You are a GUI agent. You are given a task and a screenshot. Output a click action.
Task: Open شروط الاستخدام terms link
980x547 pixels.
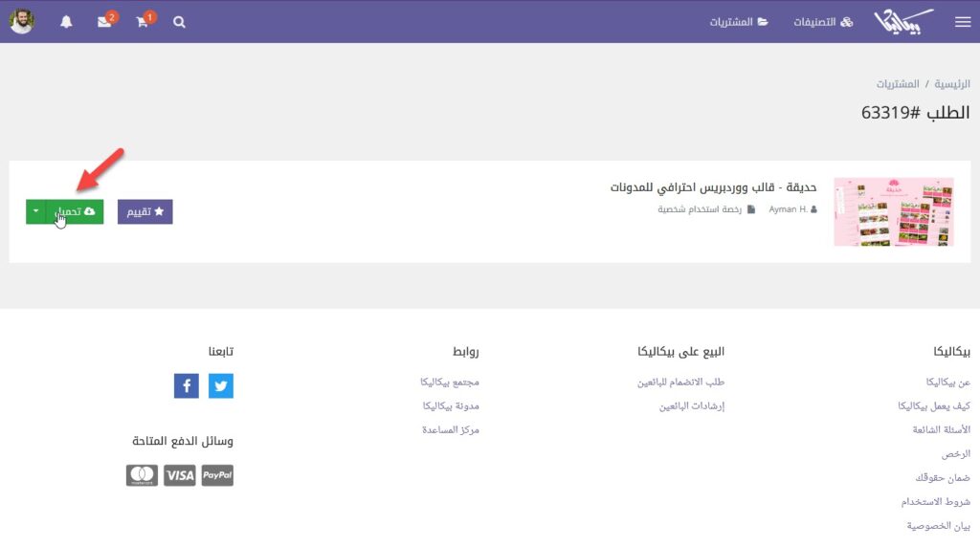(936, 501)
